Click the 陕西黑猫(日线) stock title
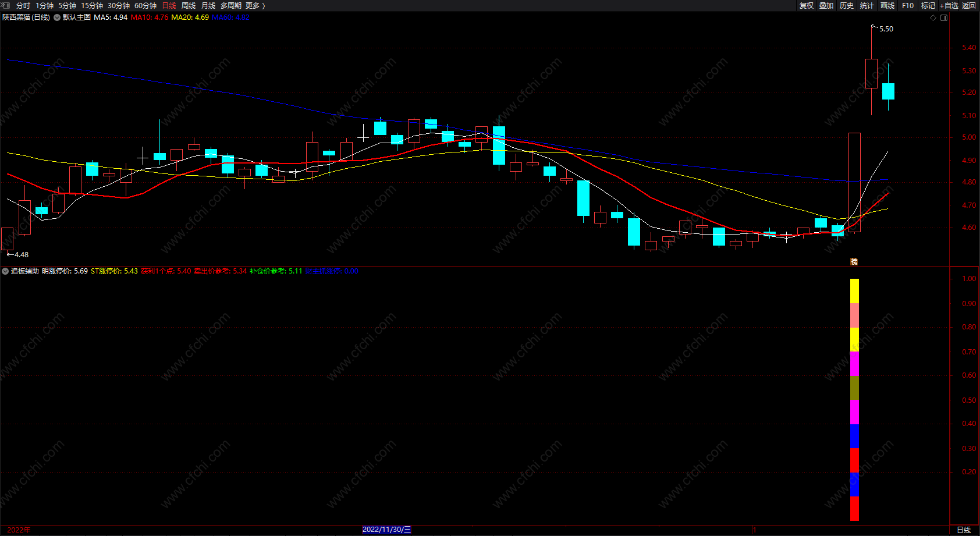The image size is (980, 536). [26, 17]
